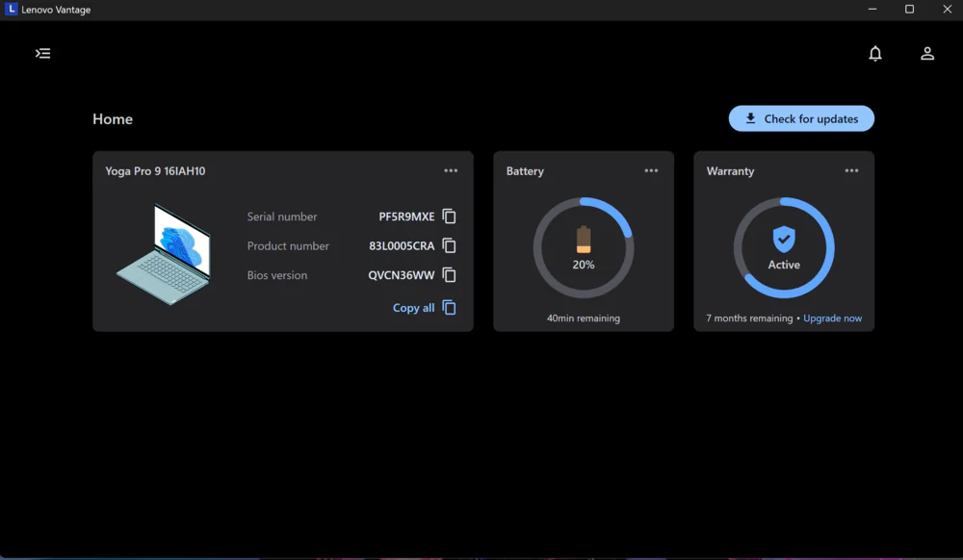Copy the serial number PF5R9MXE
The width and height of the screenshot is (963, 560).
click(449, 216)
